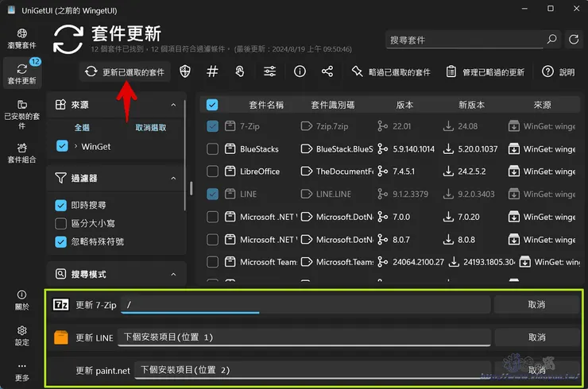Viewport: 588px width, 389px height.
Task: Click the shield (administrator) update toolbar icon
Action: (x=185, y=71)
